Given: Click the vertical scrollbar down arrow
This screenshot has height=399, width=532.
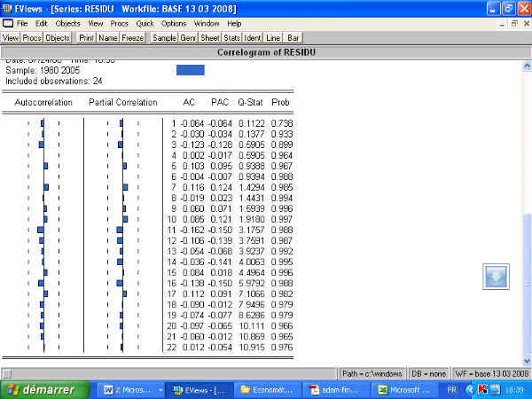Looking at the screenshot, I should coord(527,361).
